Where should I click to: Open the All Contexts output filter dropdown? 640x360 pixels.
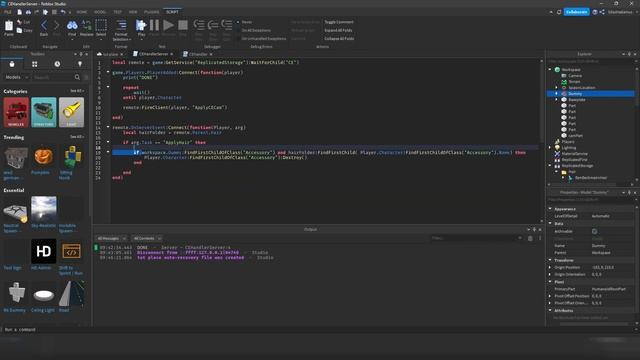pyautogui.click(x=147, y=238)
